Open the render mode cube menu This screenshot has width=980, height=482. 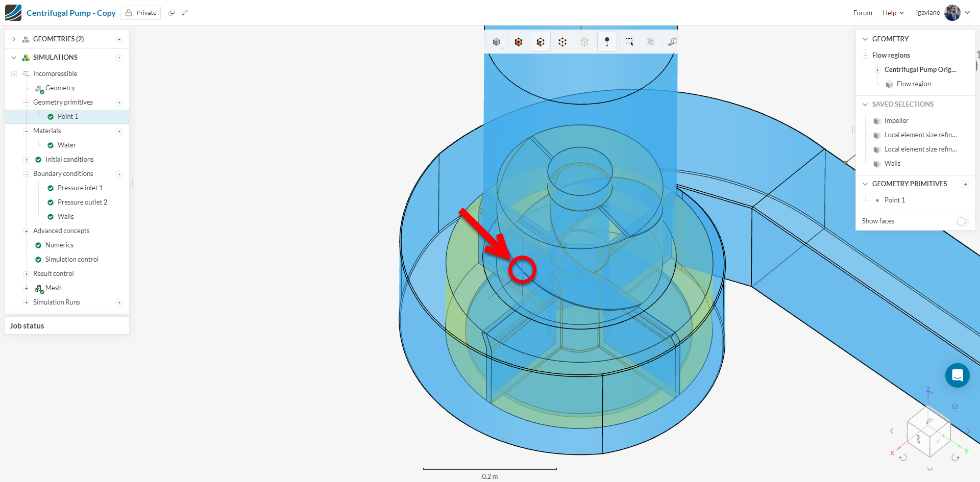point(496,42)
